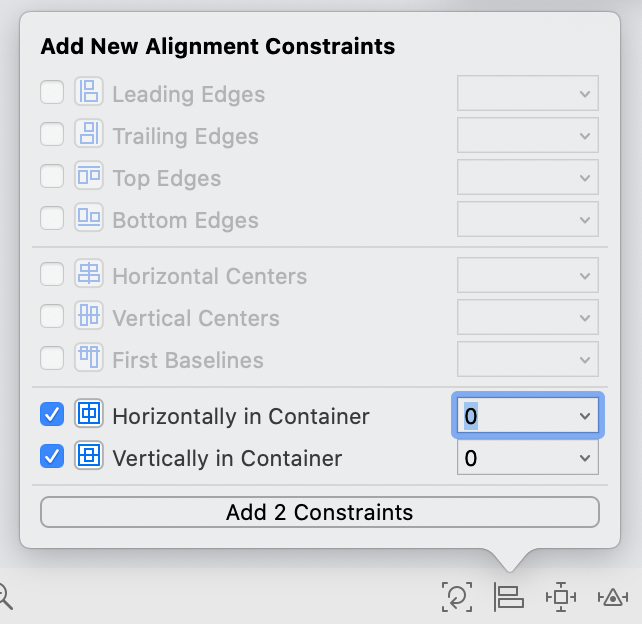
Task: Click the First Baselines label
Action: [x=188, y=360]
